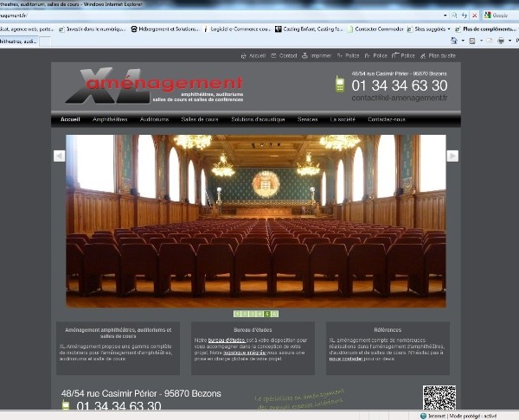Click the printer icon in IE command bar
This screenshot has width=519, height=420.
[501, 41]
